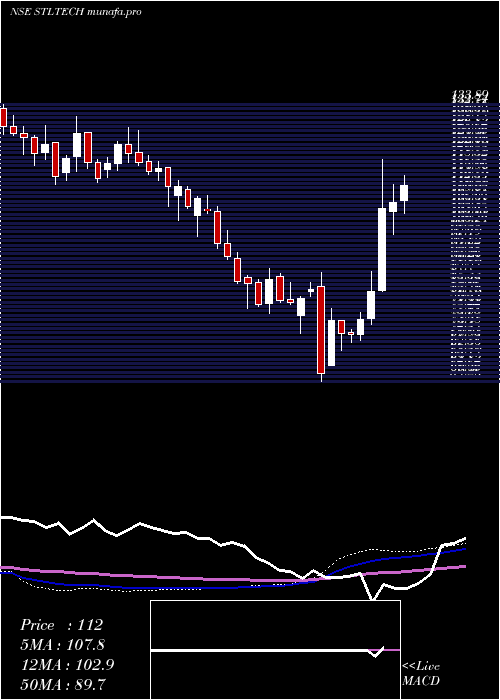Click the 5MA : 107.8 value
Image resolution: width=500 pixels, height=700 pixels.
[63, 645]
